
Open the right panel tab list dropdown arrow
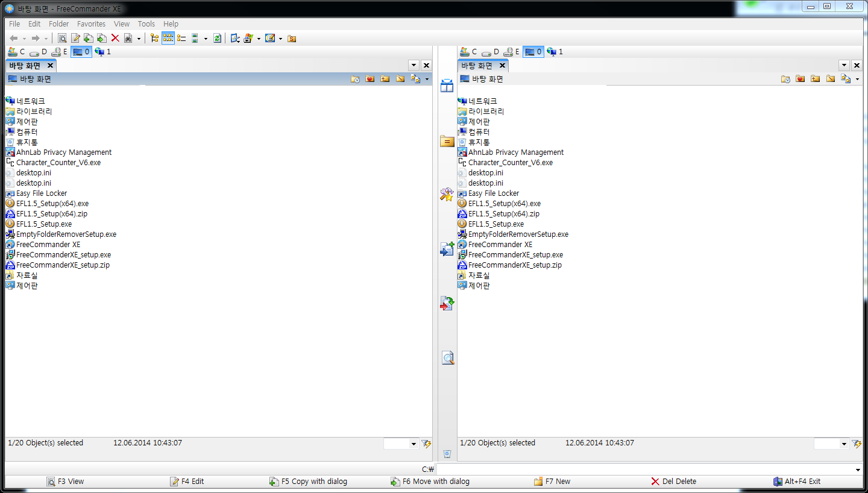tap(844, 65)
